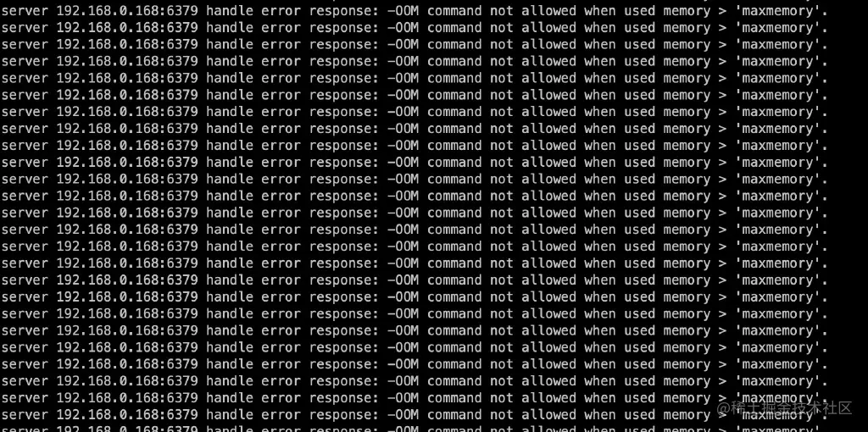
Task: Click 'server' in the cut-off bottom line
Action: coord(25,429)
